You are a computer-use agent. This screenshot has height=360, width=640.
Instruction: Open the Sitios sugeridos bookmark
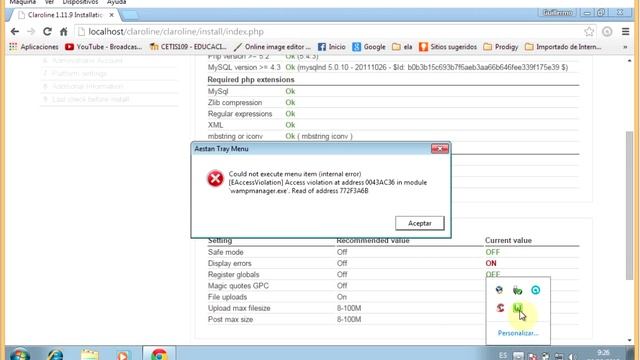point(448,47)
